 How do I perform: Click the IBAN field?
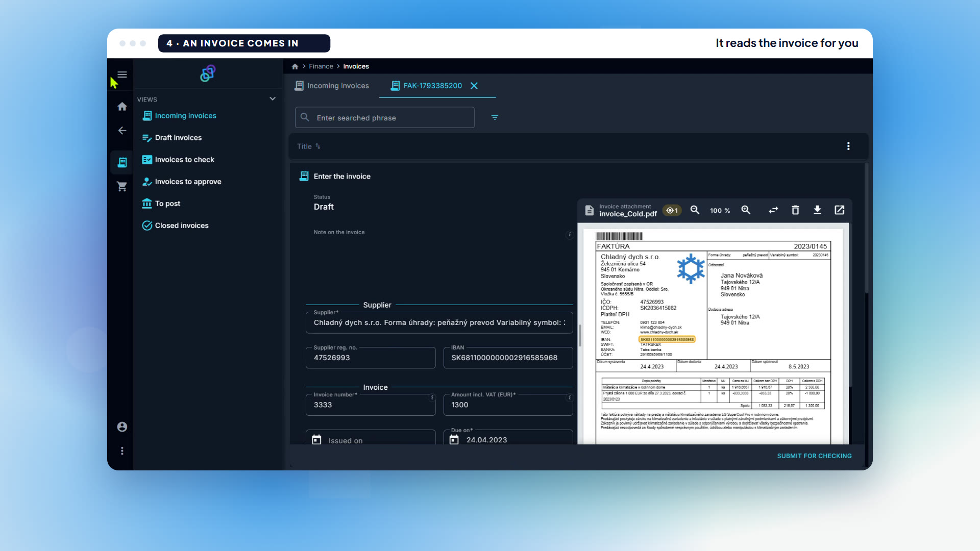[508, 358]
